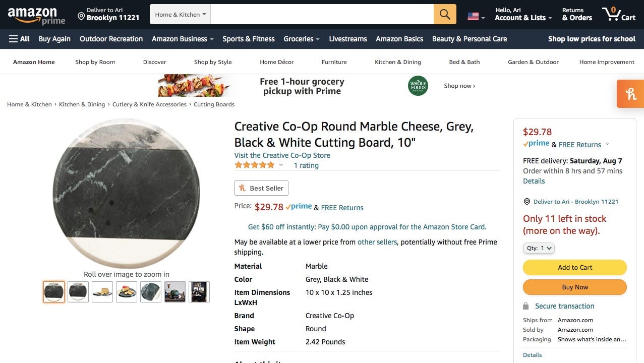Open the other sellers link
Viewport: 644px width, 363px height.
[377, 242]
